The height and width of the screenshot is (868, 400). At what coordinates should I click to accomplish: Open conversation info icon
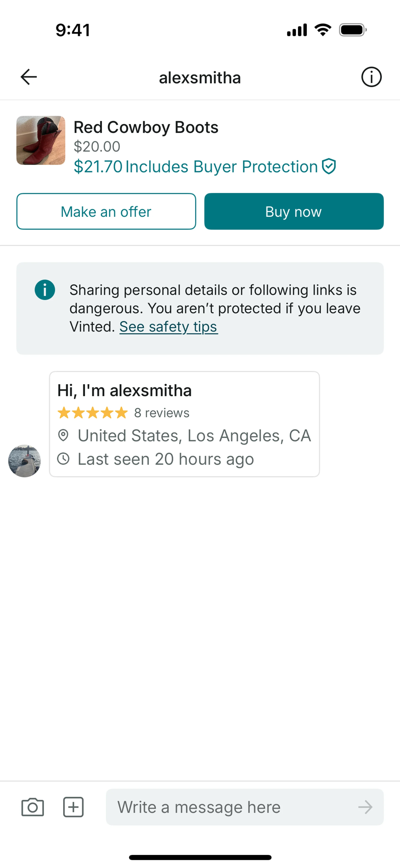tap(371, 77)
